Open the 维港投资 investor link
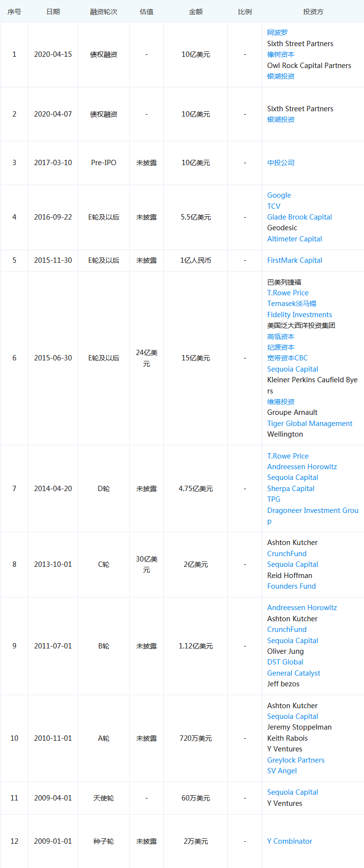This screenshot has height=868, width=364. pyautogui.click(x=280, y=402)
